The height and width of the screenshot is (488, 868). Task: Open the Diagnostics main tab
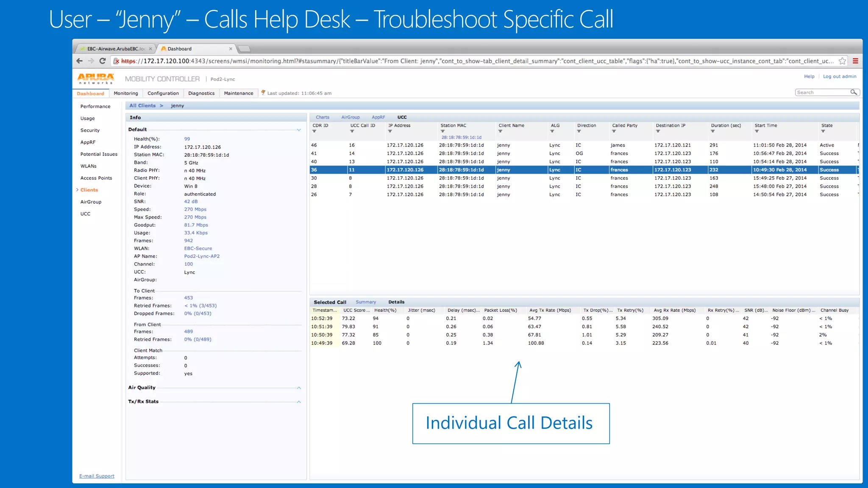tap(201, 93)
